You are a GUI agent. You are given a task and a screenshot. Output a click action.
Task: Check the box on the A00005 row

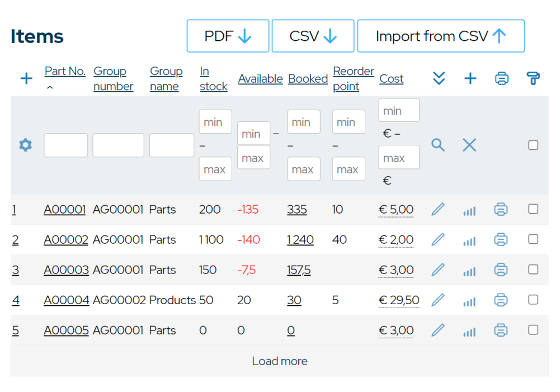pyautogui.click(x=533, y=330)
